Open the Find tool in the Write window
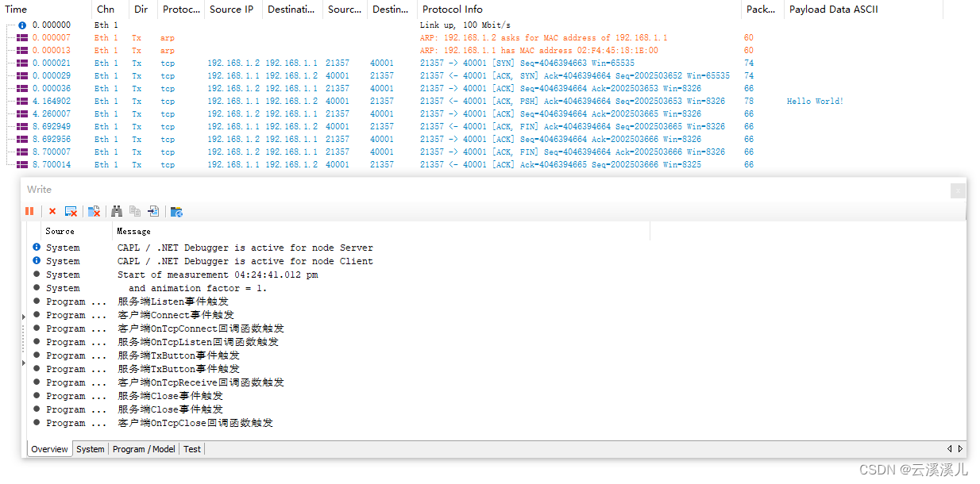980x484 pixels. coord(117,211)
